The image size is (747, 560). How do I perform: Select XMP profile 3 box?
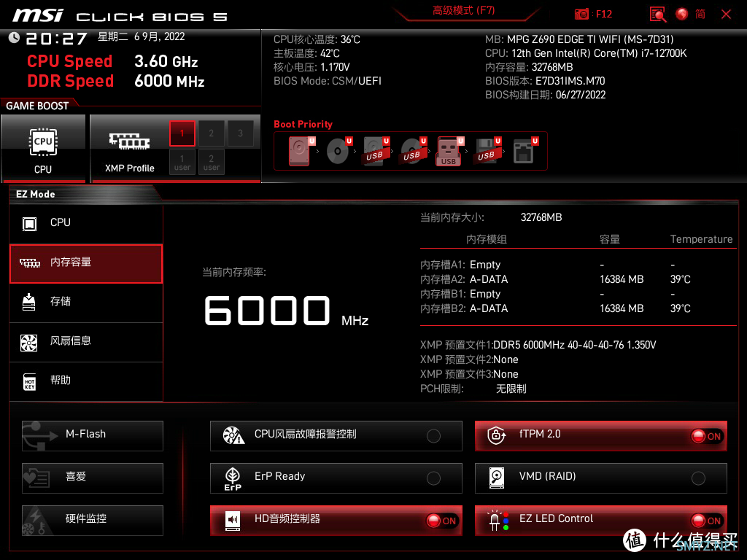point(240,133)
